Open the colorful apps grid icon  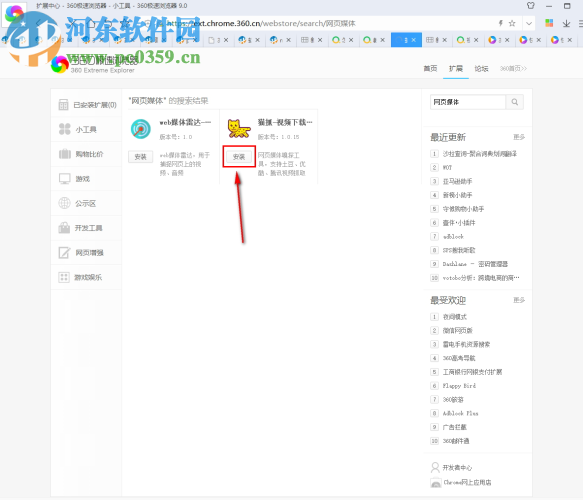549,23
